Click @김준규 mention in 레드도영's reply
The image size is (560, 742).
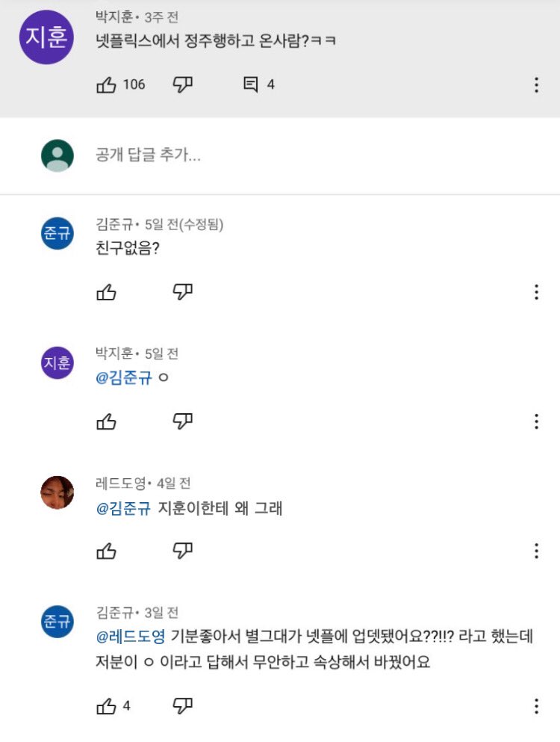point(124,509)
